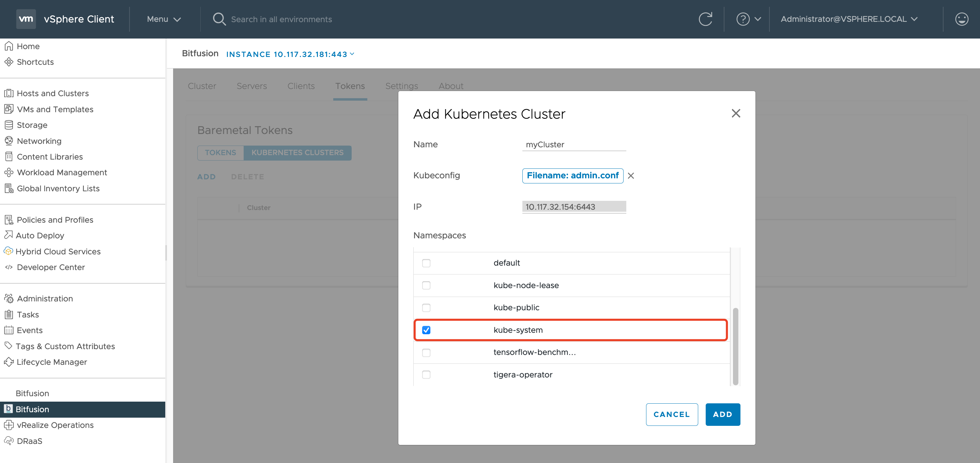Image resolution: width=980 pixels, height=463 pixels.
Task: Remove the admin.conf kubeconfig file
Action: pos(631,176)
